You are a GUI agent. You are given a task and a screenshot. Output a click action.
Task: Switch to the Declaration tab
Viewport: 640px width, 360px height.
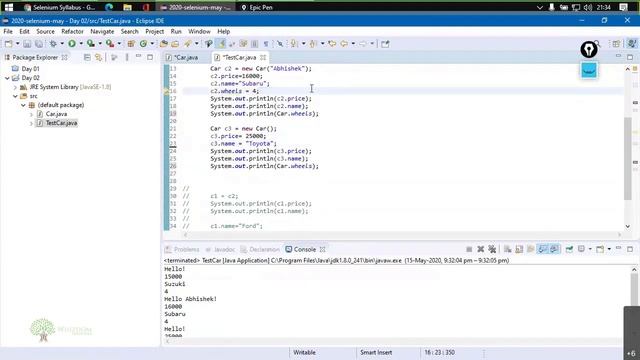[x=264, y=249]
